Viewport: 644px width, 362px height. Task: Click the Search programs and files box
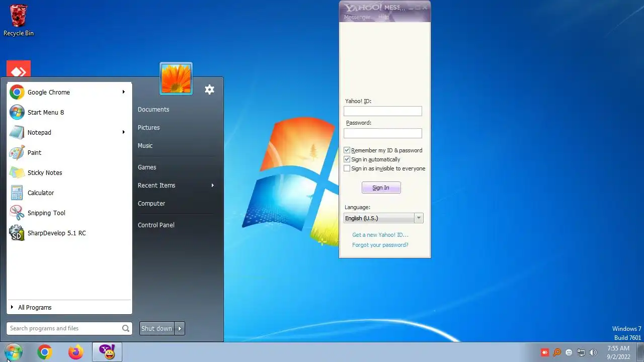coord(69,328)
